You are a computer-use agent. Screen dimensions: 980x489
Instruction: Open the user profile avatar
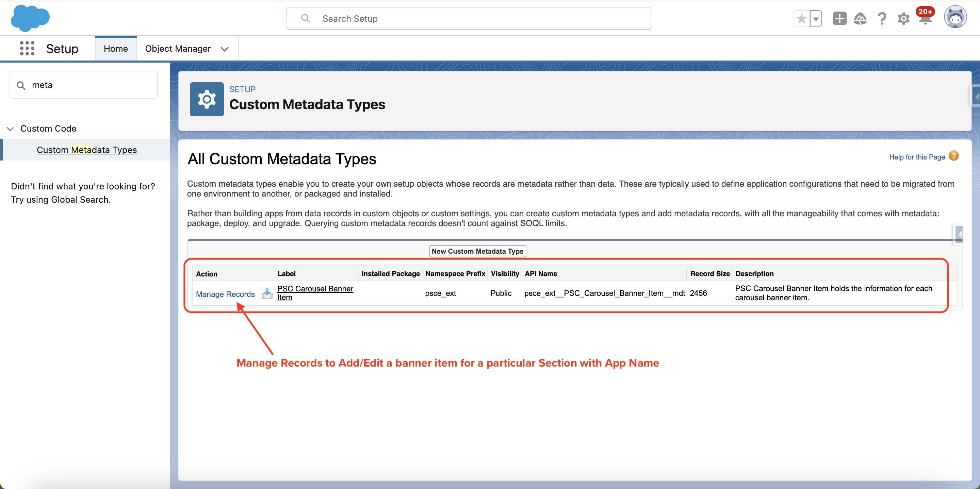(x=955, y=17)
